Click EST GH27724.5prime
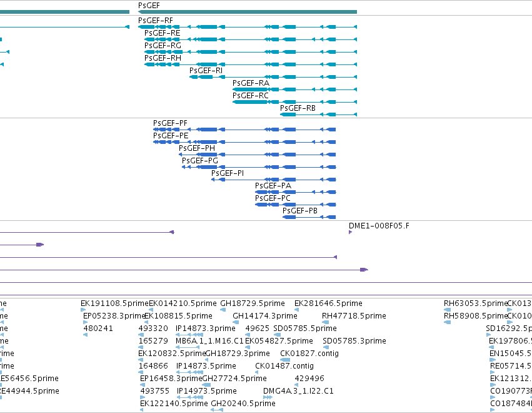The height and width of the screenshot is (413, 532). point(234,379)
